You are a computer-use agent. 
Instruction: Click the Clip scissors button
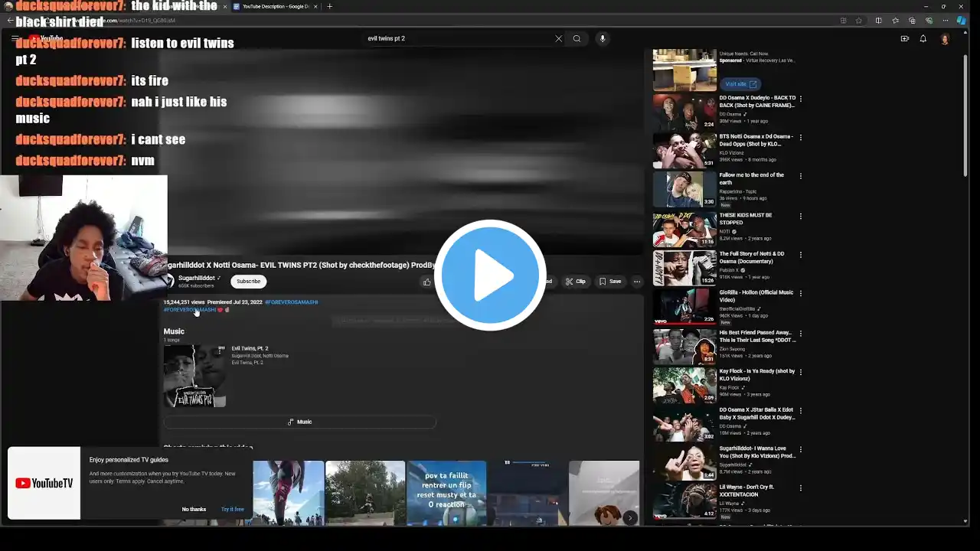pyautogui.click(x=576, y=282)
